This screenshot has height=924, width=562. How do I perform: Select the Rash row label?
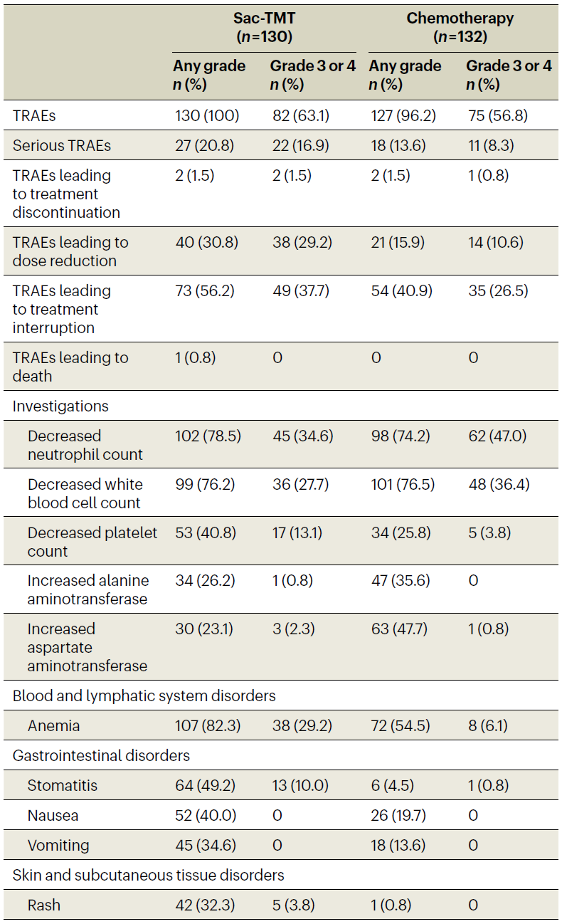tap(44, 905)
